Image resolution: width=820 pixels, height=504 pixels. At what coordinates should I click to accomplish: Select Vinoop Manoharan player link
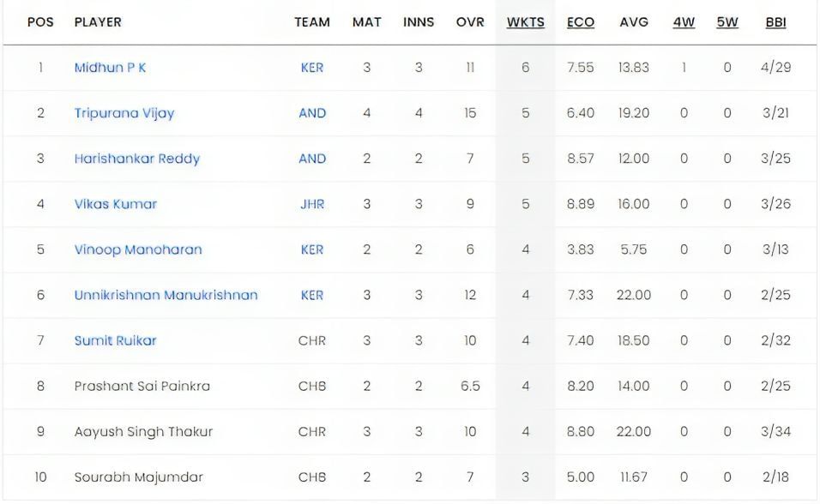(138, 249)
